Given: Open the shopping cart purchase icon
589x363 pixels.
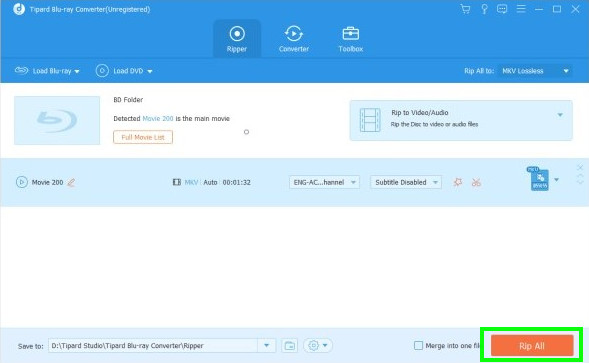Looking at the screenshot, I should (465, 9).
